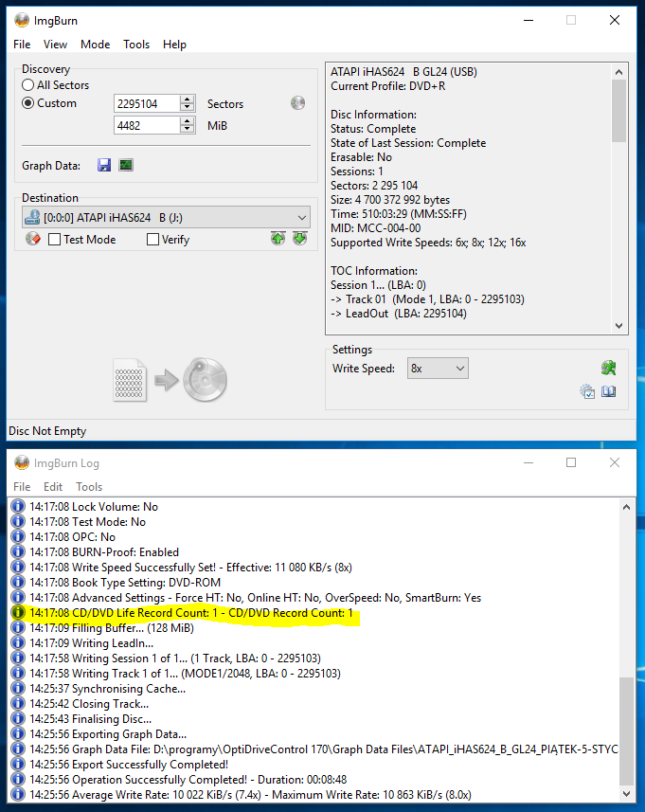Select the 'Graph Data File' log line
The width and height of the screenshot is (645, 812).
click(324, 749)
